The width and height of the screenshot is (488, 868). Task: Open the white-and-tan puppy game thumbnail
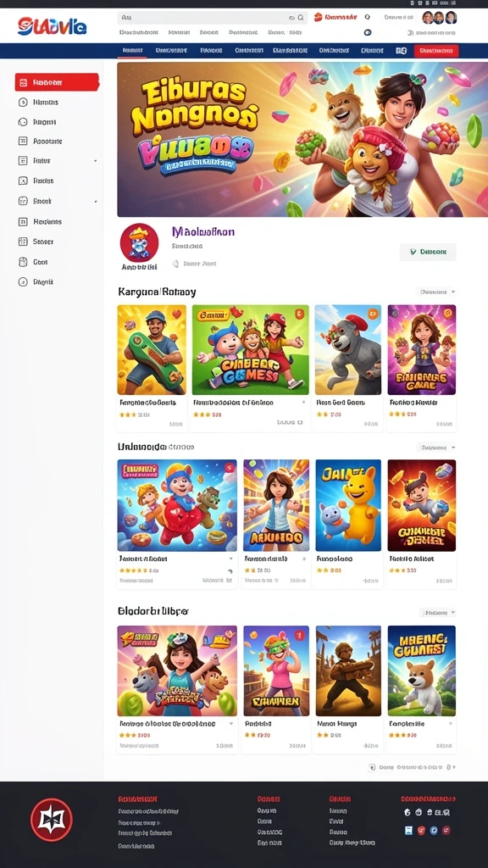pos(422,671)
